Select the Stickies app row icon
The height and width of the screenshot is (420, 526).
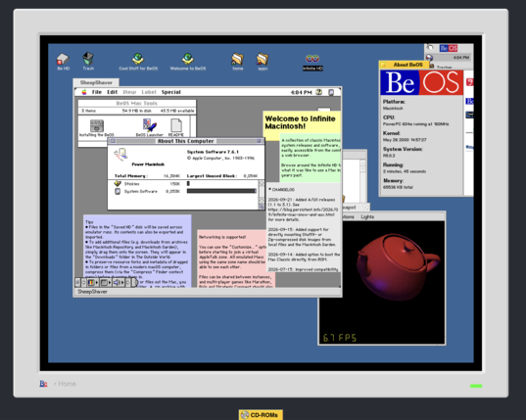tap(118, 183)
